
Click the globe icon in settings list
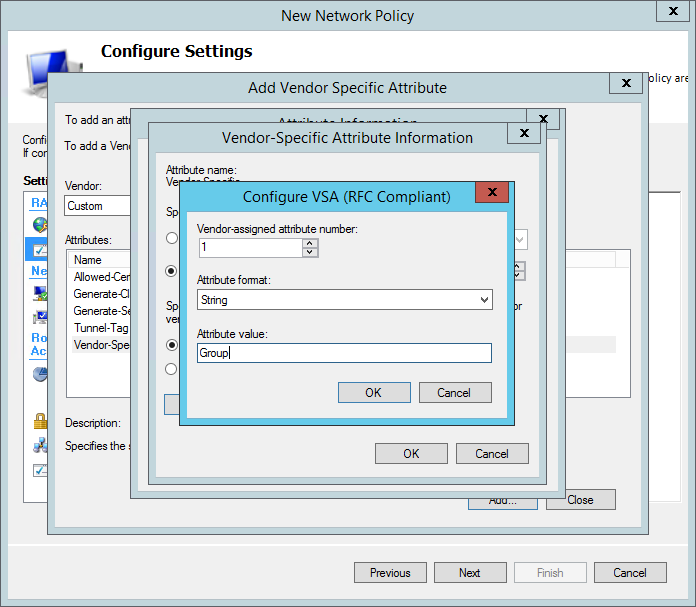[40, 225]
